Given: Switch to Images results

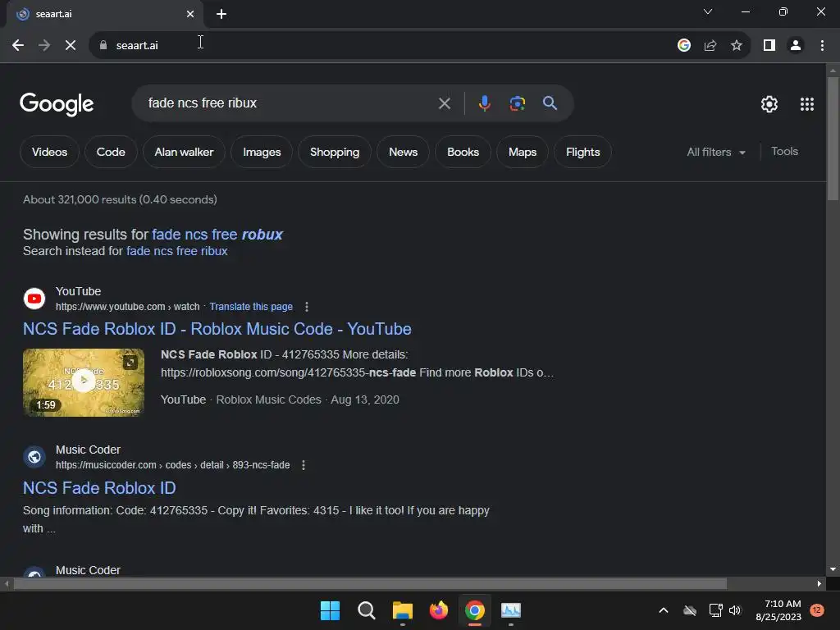Looking at the screenshot, I should (x=262, y=152).
